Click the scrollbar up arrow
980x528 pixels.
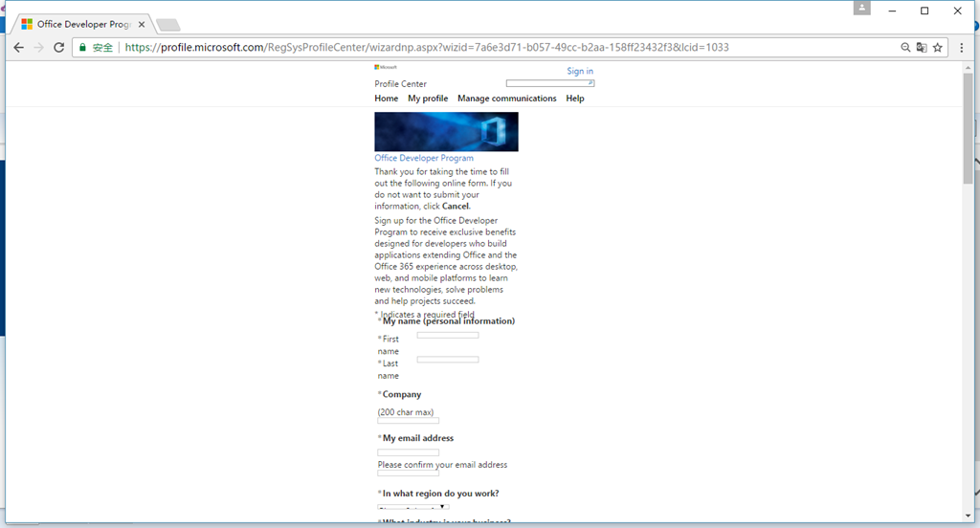[x=968, y=68]
